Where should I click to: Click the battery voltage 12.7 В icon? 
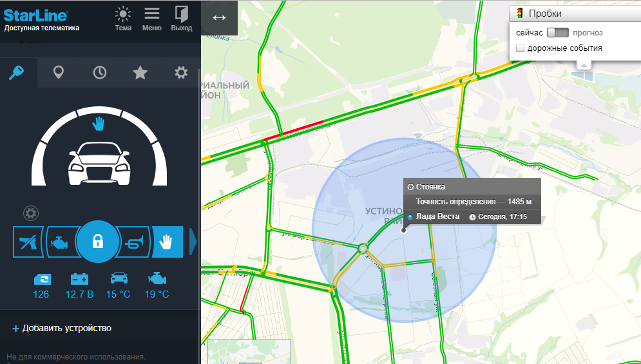tap(79, 280)
